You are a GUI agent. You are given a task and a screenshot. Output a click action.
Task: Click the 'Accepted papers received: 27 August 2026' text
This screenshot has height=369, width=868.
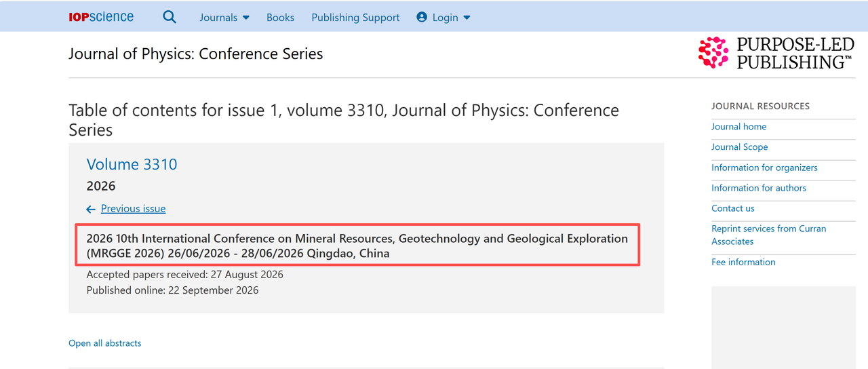click(x=185, y=275)
